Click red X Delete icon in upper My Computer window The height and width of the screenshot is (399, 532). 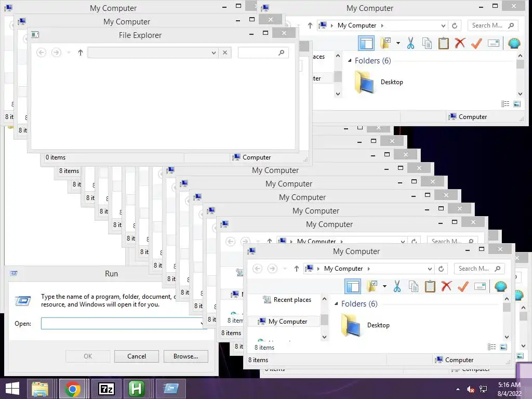460,43
